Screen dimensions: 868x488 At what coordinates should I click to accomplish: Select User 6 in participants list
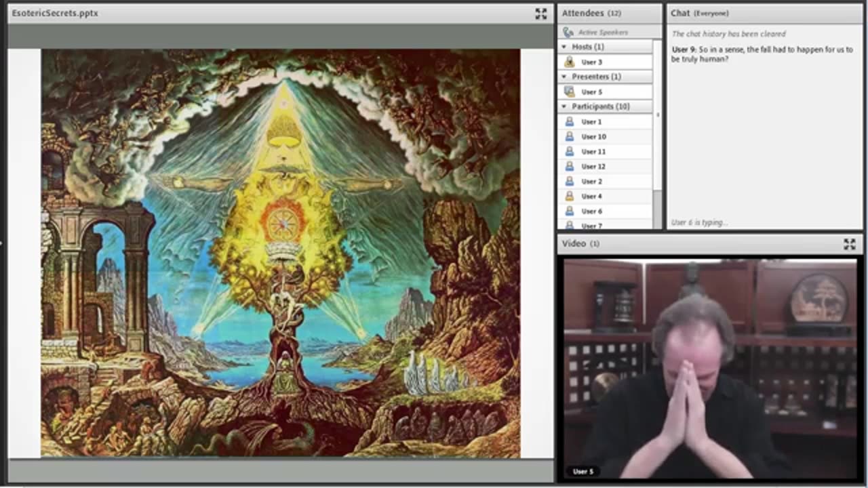pyautogui.click(x=606, y=211)
